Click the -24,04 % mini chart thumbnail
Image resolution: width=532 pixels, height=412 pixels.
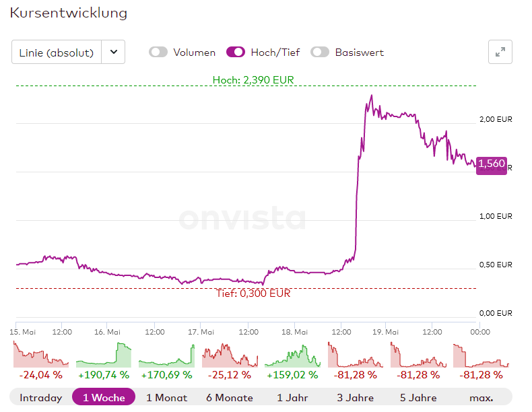pyautogui.click(x=40, y=355)
